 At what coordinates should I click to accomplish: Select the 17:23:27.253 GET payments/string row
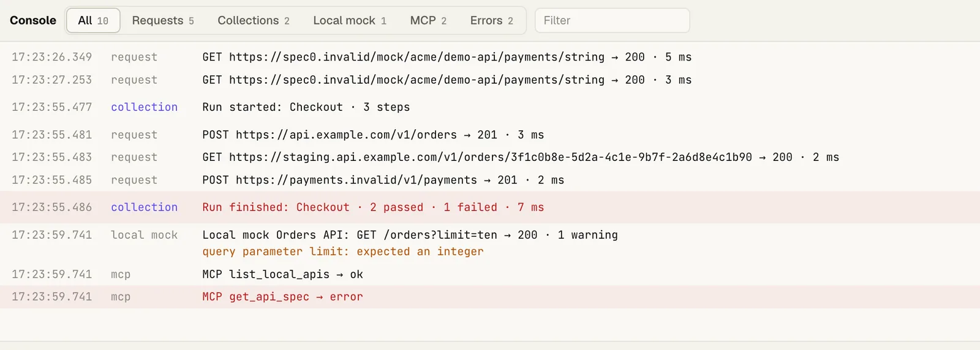coord(490,80)
